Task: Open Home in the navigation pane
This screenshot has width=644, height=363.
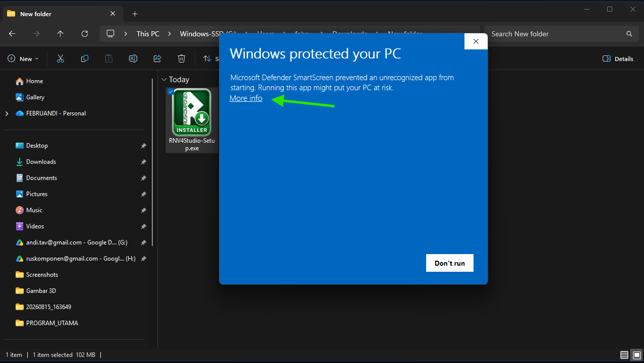Action: pyautogui.click(x=34, y=81)
